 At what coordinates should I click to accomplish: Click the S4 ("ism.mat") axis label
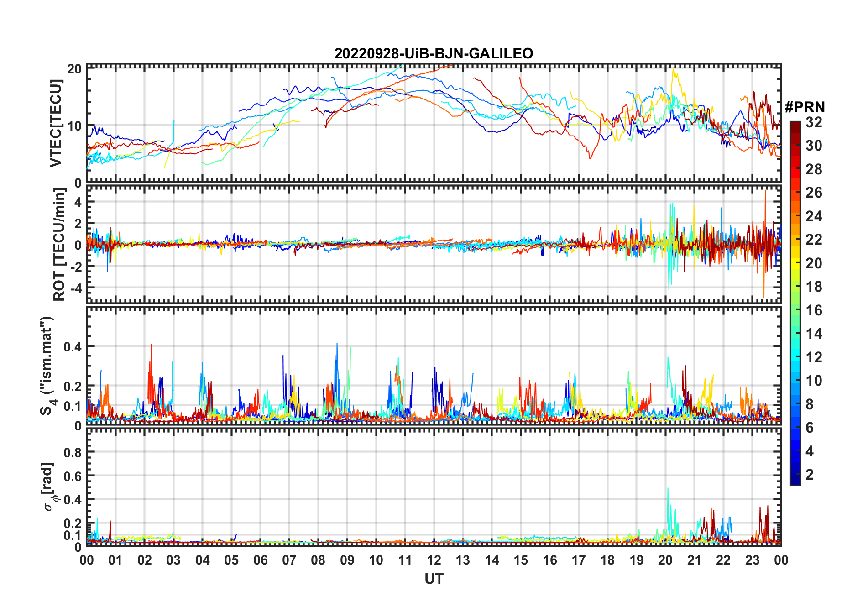(x=47, y=366)
